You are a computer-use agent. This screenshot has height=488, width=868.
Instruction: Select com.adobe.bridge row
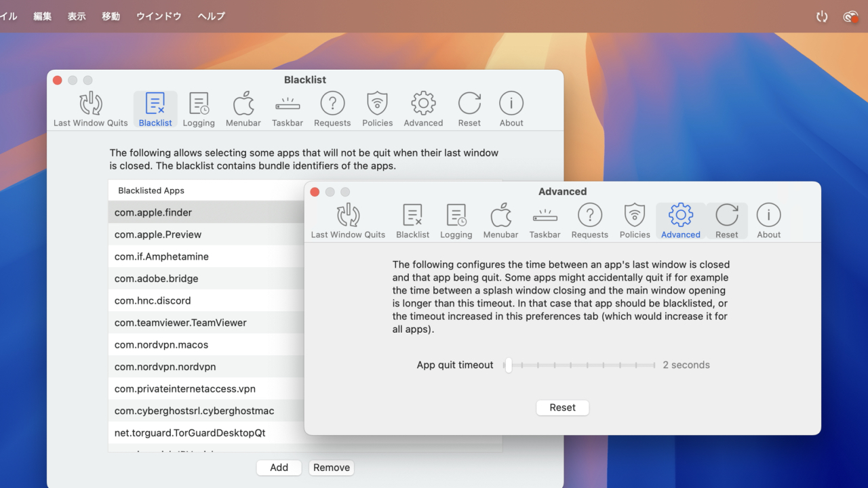click(x=206, y=279)
